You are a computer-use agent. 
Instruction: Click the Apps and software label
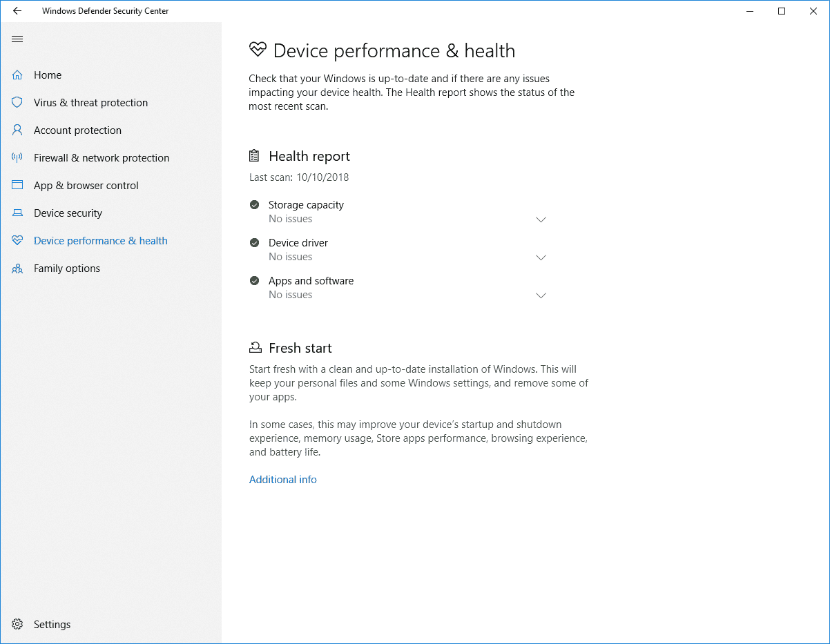tap(311, 281)
